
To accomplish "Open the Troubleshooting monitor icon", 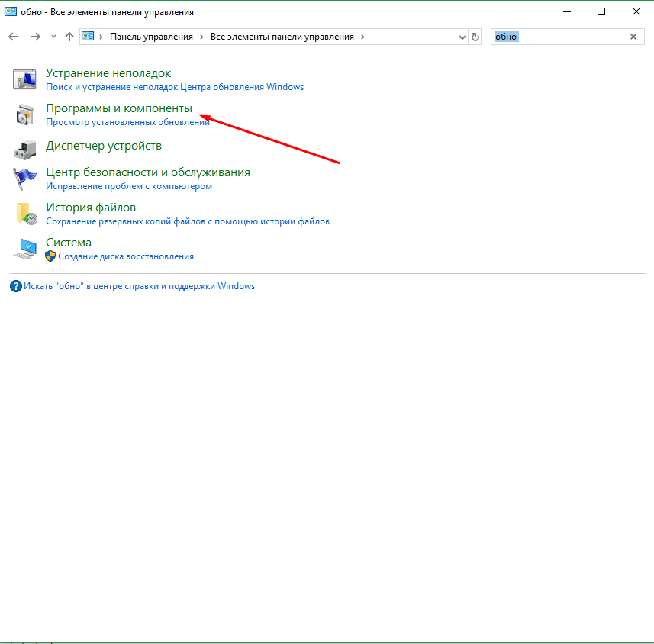I will point(24,79).
